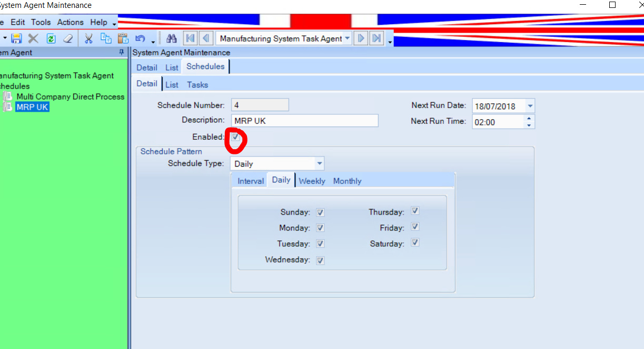Select the Schedules tab
The image size is (644, 349).
205,66
